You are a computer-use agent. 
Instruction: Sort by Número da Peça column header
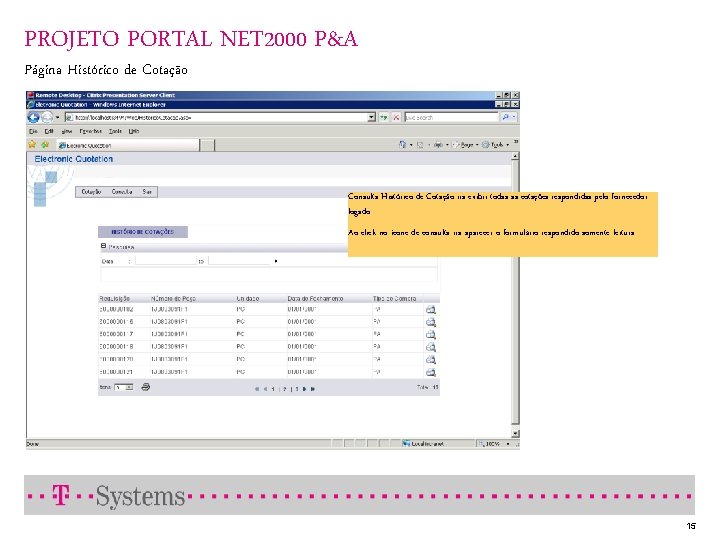tap(173, 298)
